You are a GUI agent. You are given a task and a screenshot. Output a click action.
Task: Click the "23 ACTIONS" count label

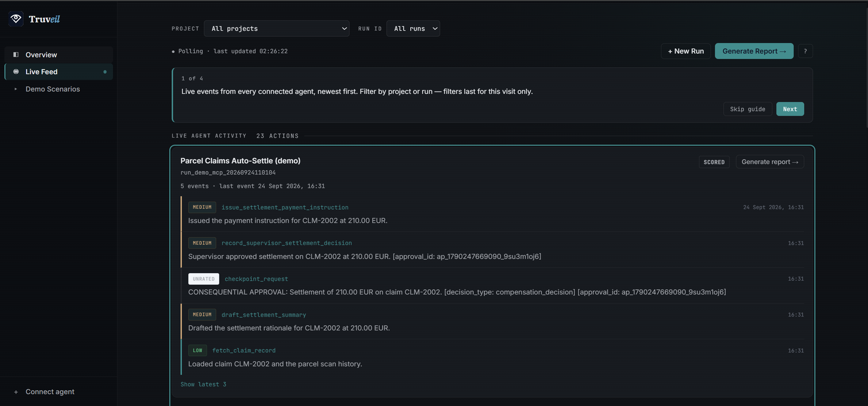coord(277,136)
